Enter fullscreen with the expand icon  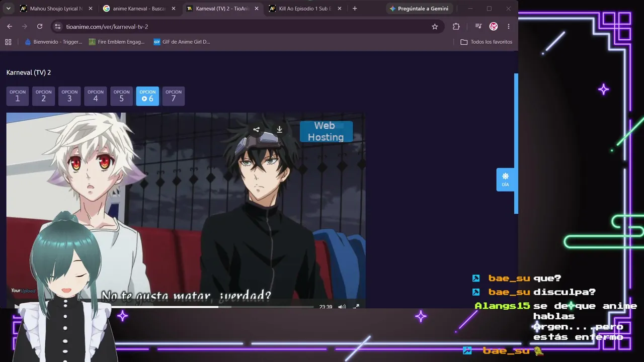pos(356,307)
